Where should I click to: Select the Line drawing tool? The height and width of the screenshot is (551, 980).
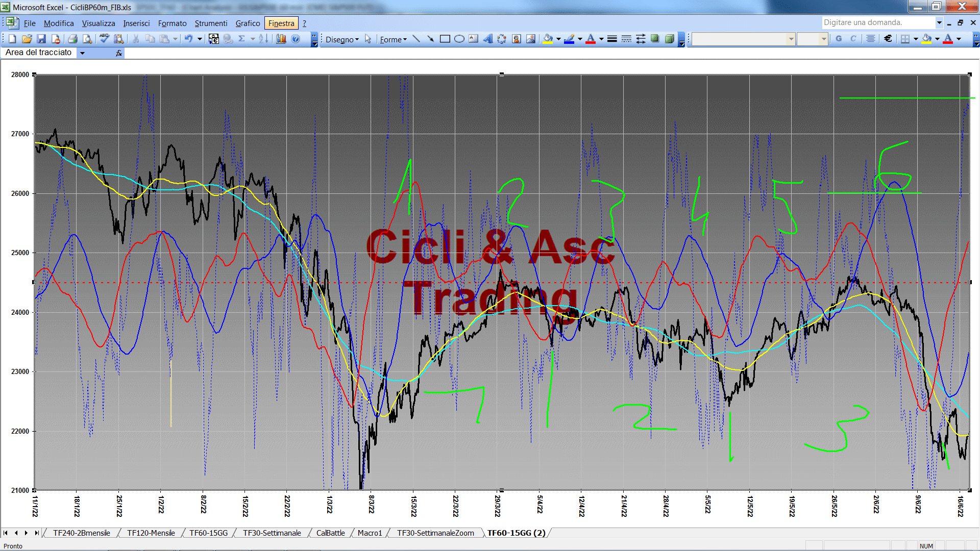416,39
